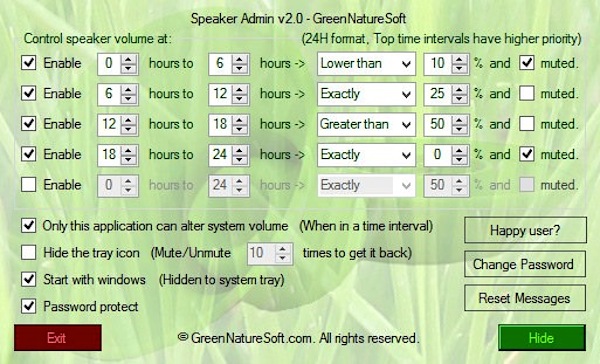Increase the 25 percent volume spinner
Viewport: 600px width, 364px height.
click(x=459, y=90)
